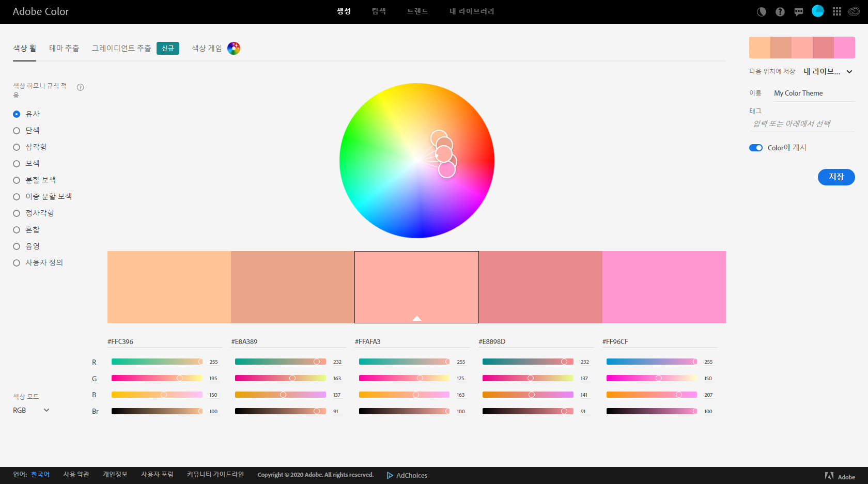Click the B slider for #FF96CF
The image size is (868, 484).
[652, 395]
